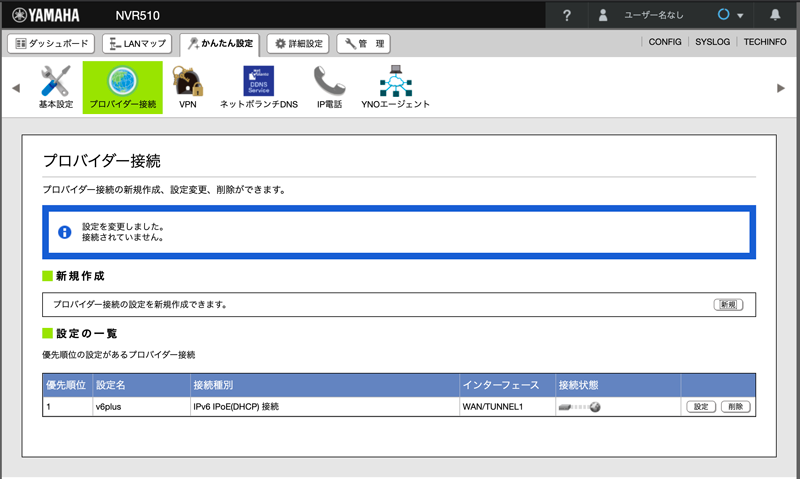Open ネットボランチDNS service icon
Screen dimensions: 800x479
click(x=259, y=87)
